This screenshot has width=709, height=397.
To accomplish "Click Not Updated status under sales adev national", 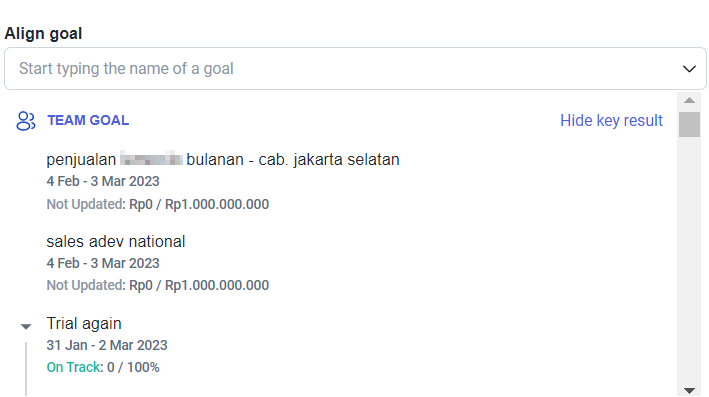I will click(85, 285).
